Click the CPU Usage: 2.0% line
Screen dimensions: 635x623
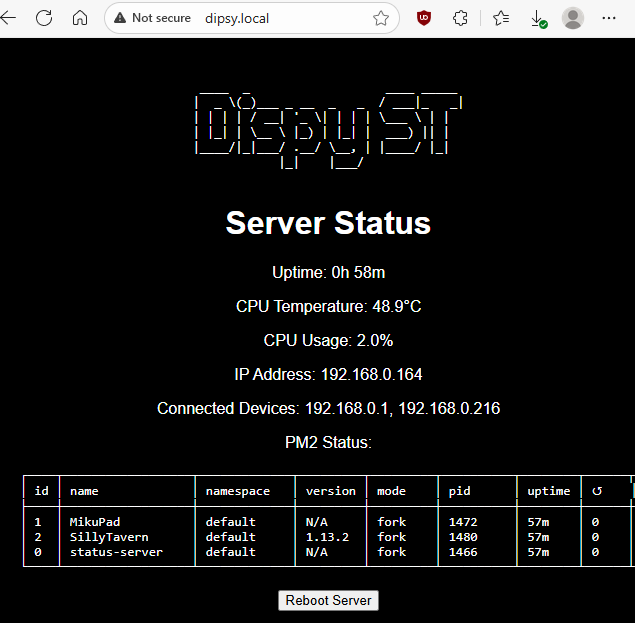(x=328, y=340)
